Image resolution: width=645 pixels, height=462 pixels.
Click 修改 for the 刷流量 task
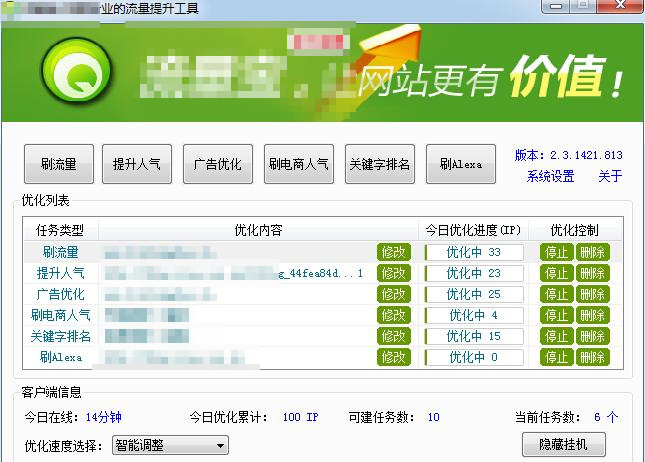pos(393,252)
